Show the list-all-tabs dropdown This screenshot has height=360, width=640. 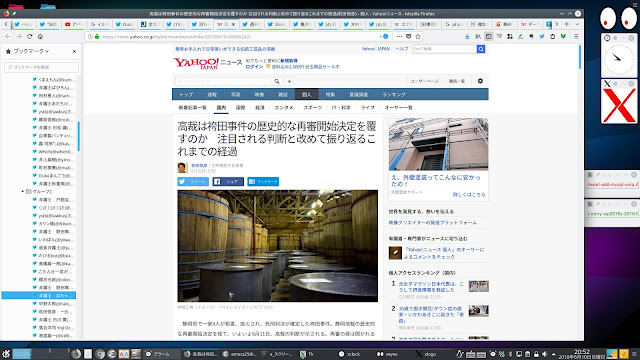pos(577,24)
